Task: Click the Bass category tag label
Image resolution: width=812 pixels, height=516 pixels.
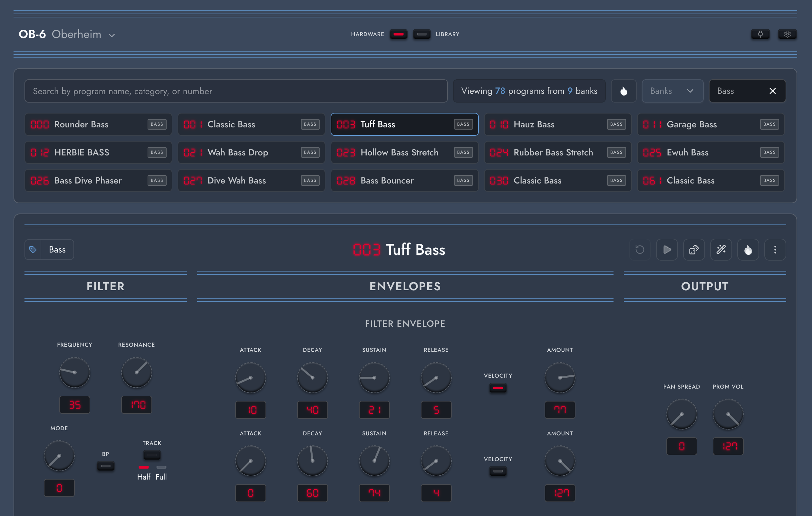Action: 57,249
